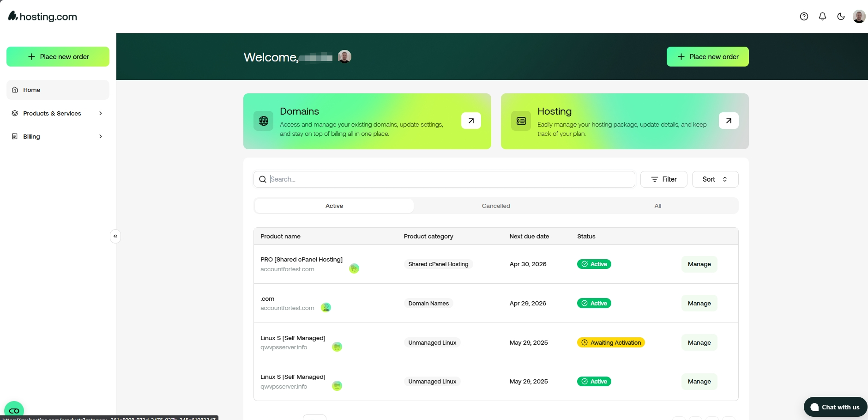Image resolution: width=868 pixels, height=420 pixels.
Task: Open user profile avatar in top bar
Action: [x=859, y=17]
